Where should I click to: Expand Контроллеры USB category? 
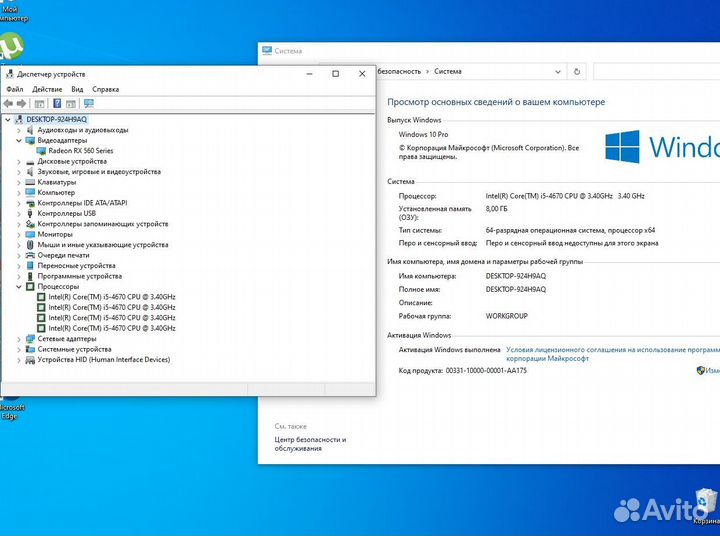pos(19,214)
